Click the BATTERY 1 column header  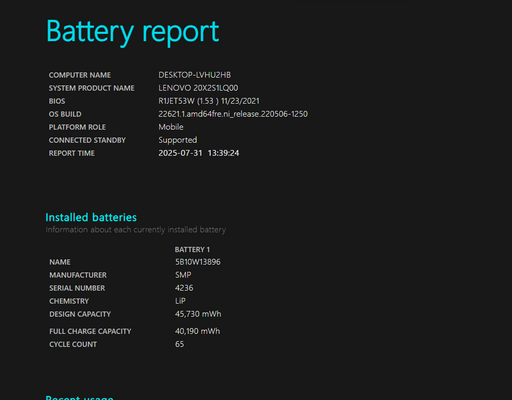[x=192, y=249]
